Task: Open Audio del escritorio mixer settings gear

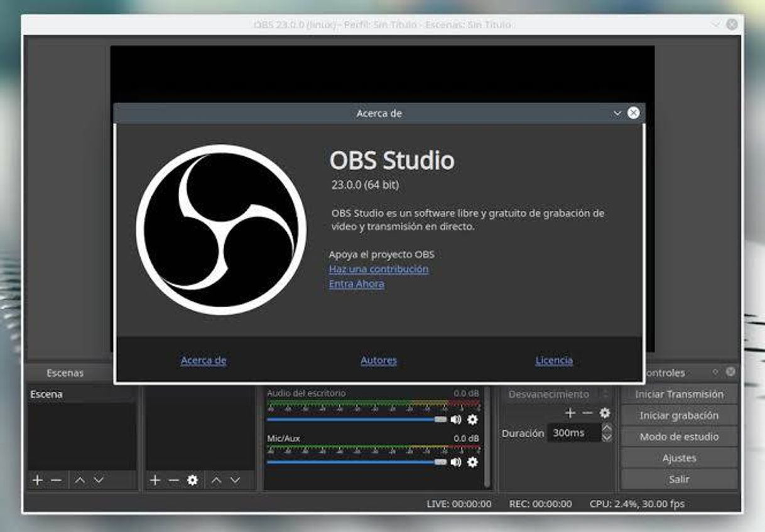Action: (473, 418)
